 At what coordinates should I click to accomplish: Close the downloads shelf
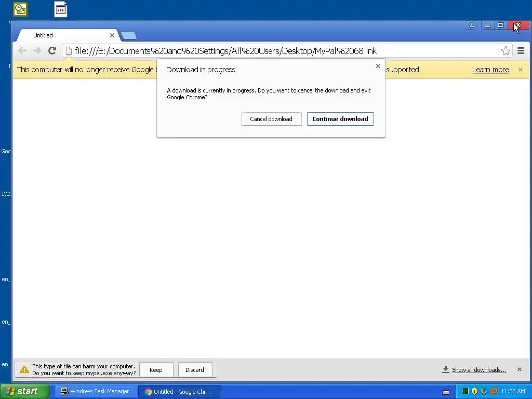[519, 369]
